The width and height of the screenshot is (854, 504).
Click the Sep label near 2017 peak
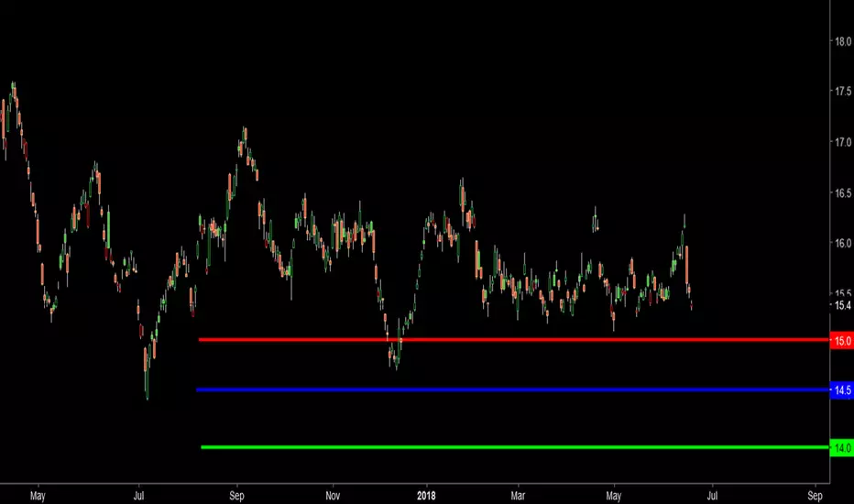237,496
